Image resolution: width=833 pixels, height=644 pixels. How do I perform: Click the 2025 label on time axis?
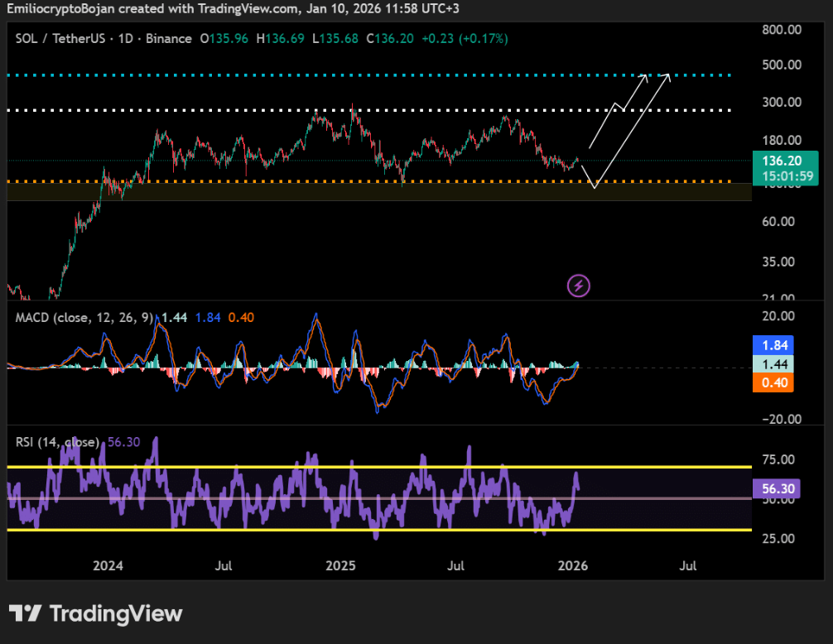(340, 566)
